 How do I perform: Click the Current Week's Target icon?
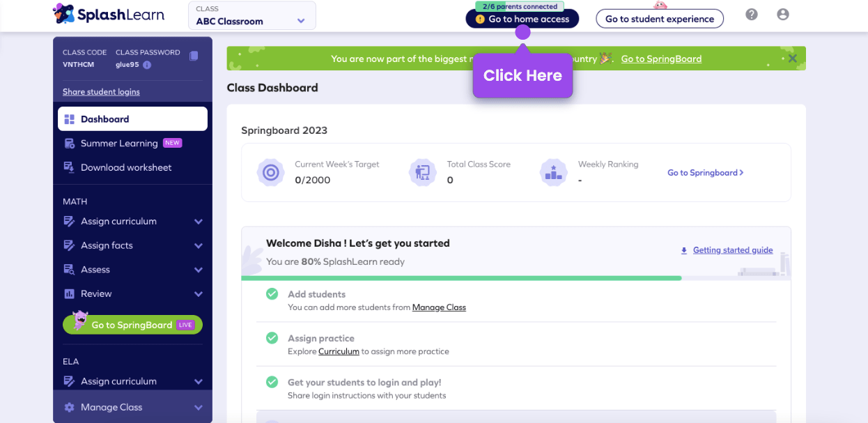[x=271, y=172]
